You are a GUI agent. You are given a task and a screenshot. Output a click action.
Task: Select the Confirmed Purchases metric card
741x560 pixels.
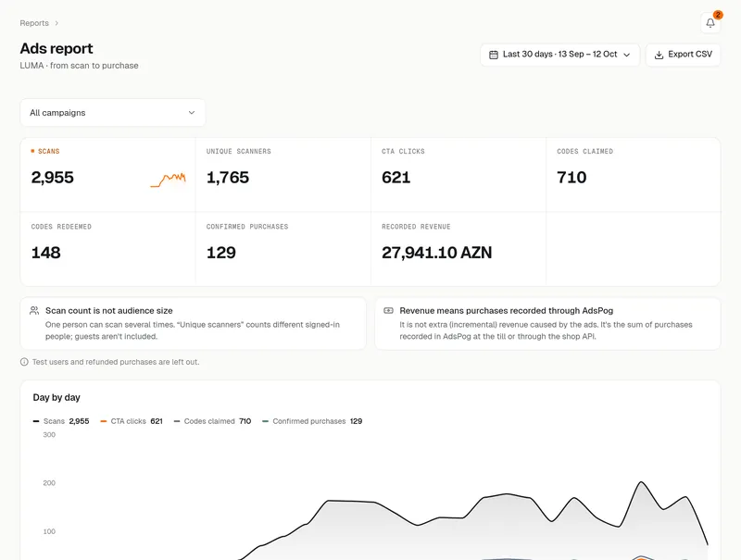283,249
